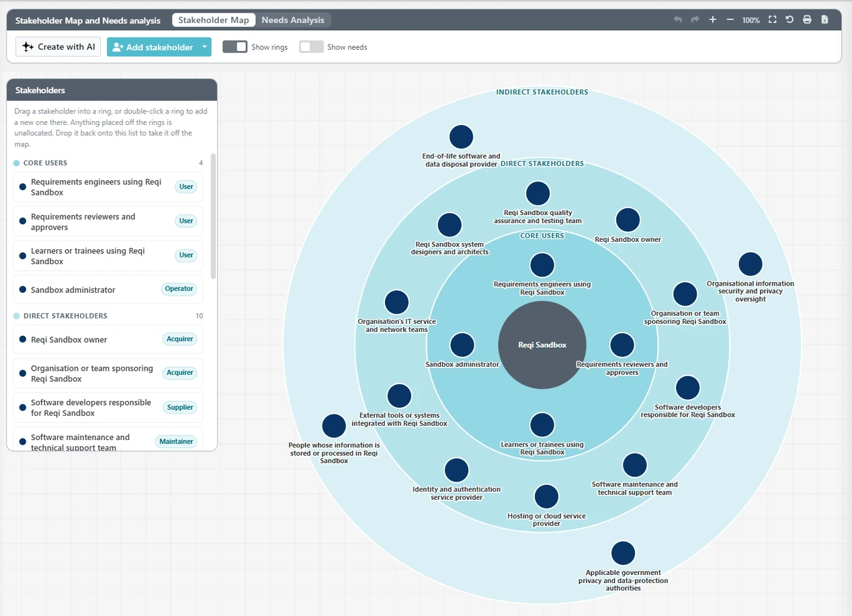852x616 pixels.
Task: Select Requirements reviewers and approvers map node
Action: tap(622, 345)
